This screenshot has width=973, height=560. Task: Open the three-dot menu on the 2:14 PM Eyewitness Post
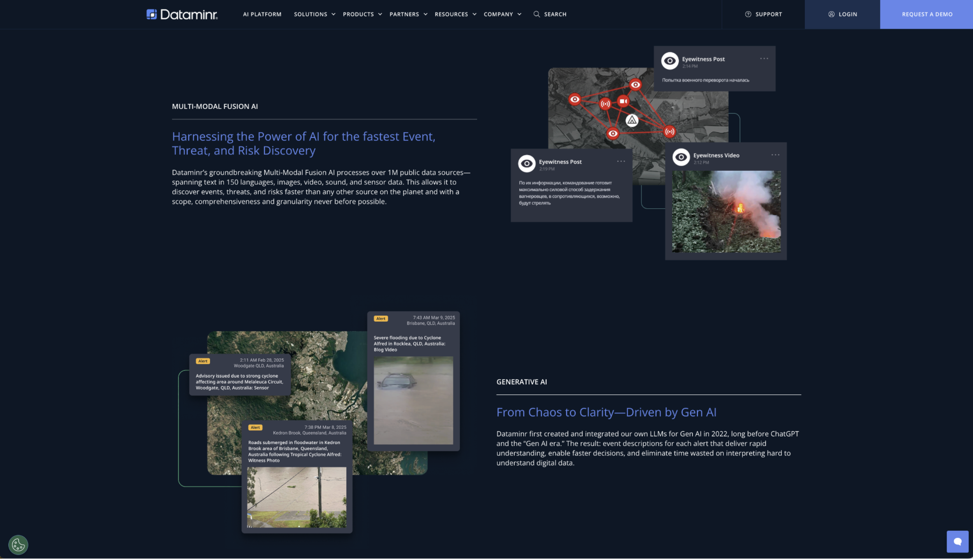[764, 59]
